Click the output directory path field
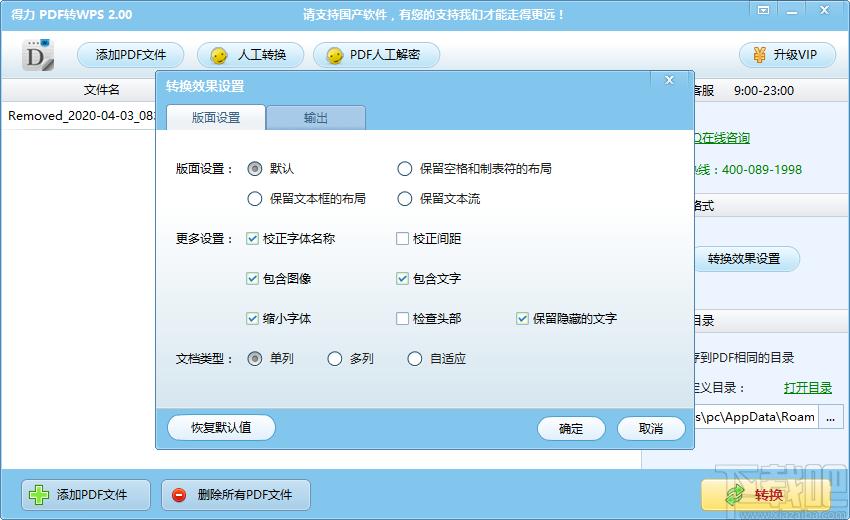 point(756,417)
